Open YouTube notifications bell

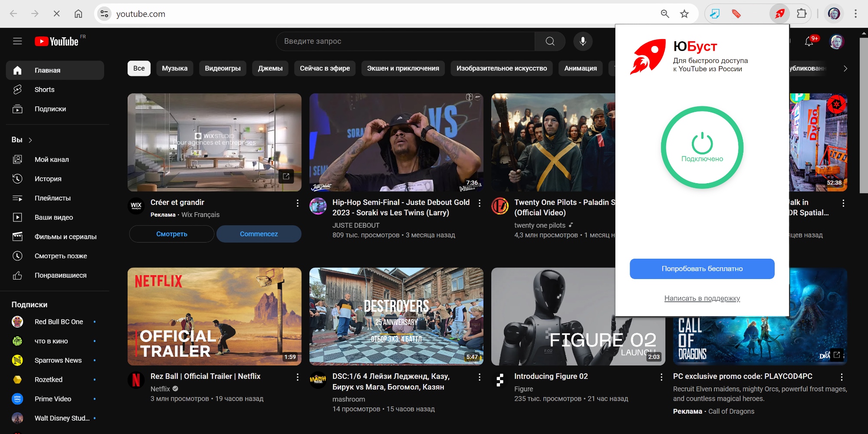click(x=809, y=41)
